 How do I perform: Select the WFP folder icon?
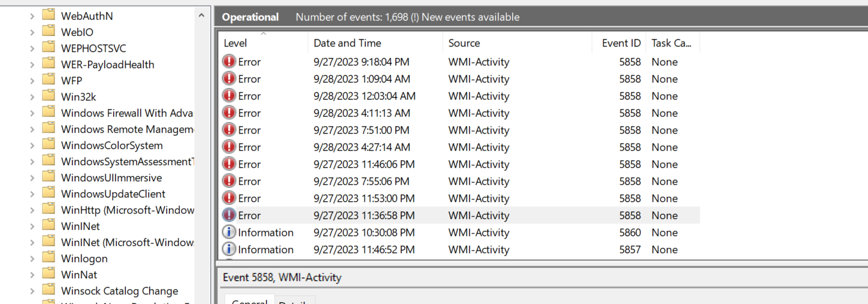(x=49, y=80)
